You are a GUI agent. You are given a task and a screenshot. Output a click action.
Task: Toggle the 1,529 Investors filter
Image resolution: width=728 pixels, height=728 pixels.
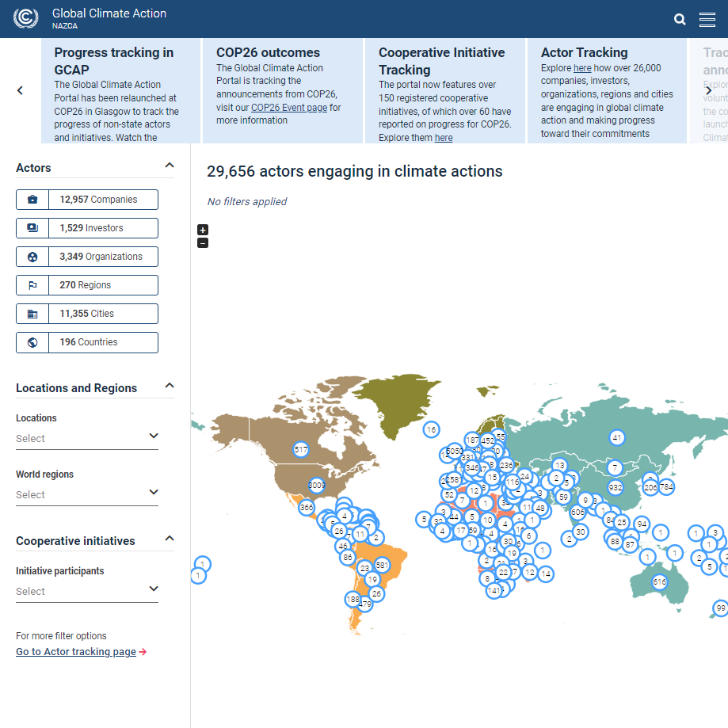[87, 228]
